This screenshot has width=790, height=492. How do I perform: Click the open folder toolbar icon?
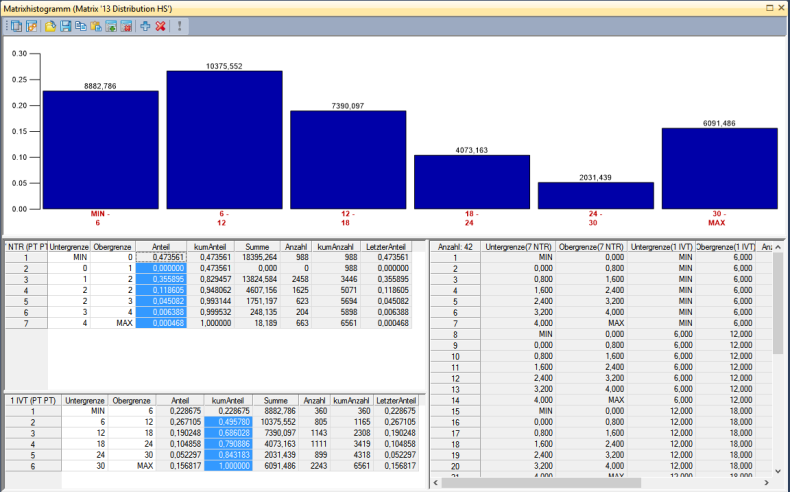tap(49, 25)
